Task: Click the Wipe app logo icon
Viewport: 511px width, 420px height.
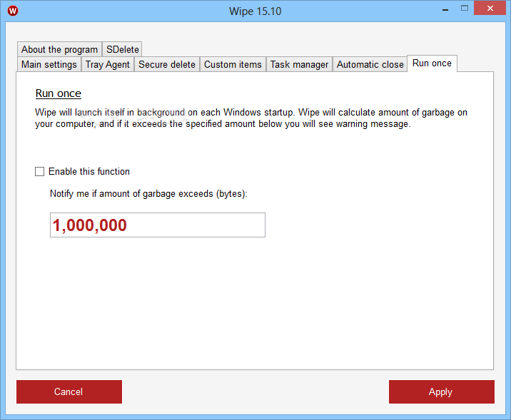Action: click(13, 11)
